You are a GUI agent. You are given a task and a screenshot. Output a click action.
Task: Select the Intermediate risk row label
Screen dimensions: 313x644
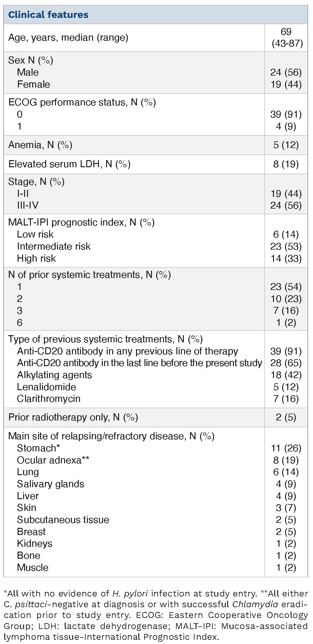pyautogui.click(x=54, y=246)
